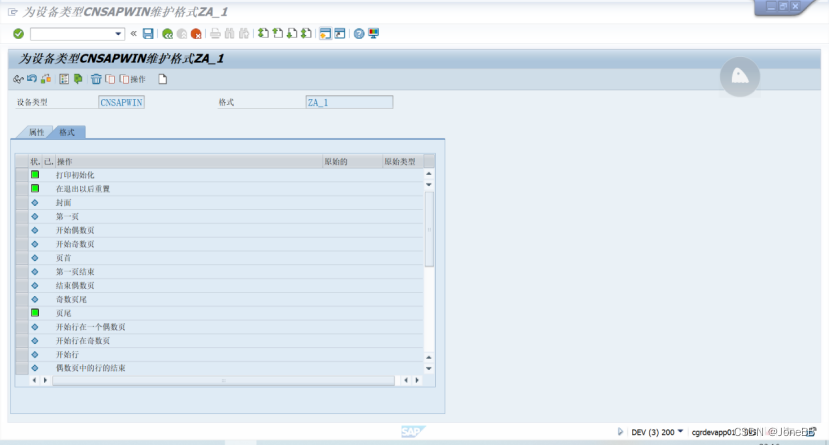This screenshot has height=446, width=830.
Task: Select the 开始行 row text
Action: point(67,354)
